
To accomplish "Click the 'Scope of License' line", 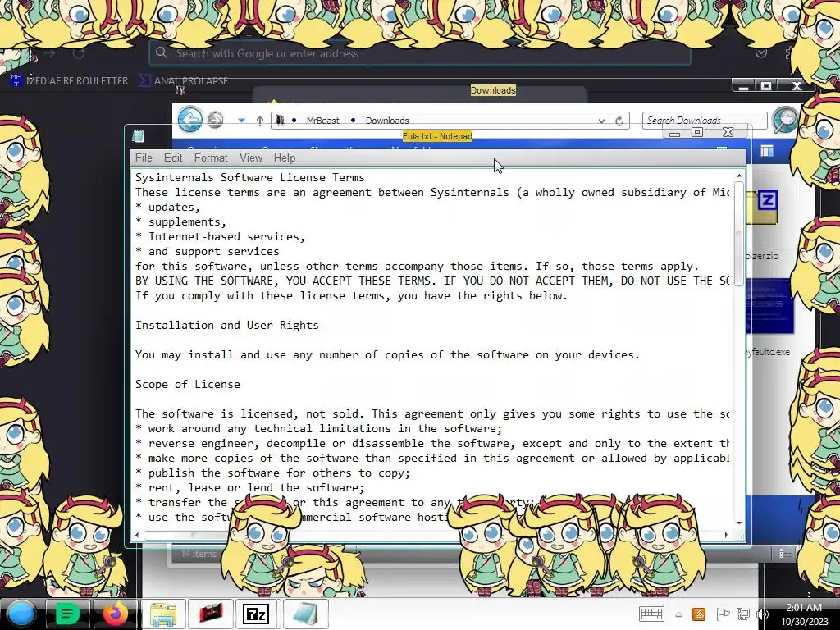I will [x=188, y=384].
